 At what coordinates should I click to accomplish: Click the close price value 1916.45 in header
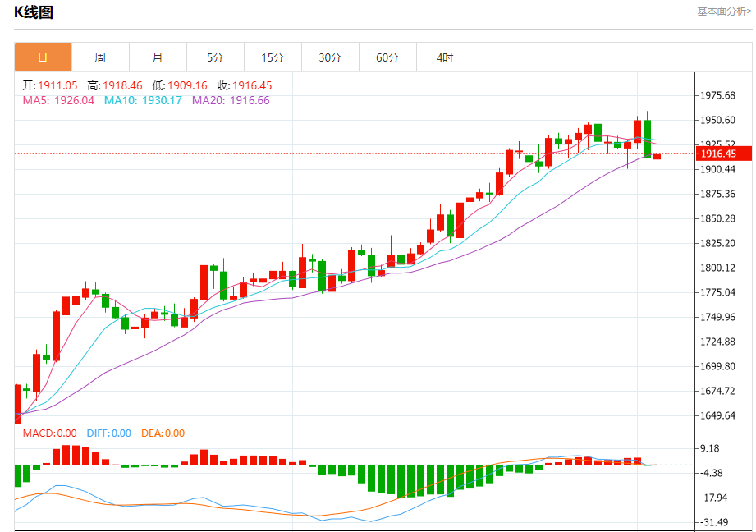252,86
